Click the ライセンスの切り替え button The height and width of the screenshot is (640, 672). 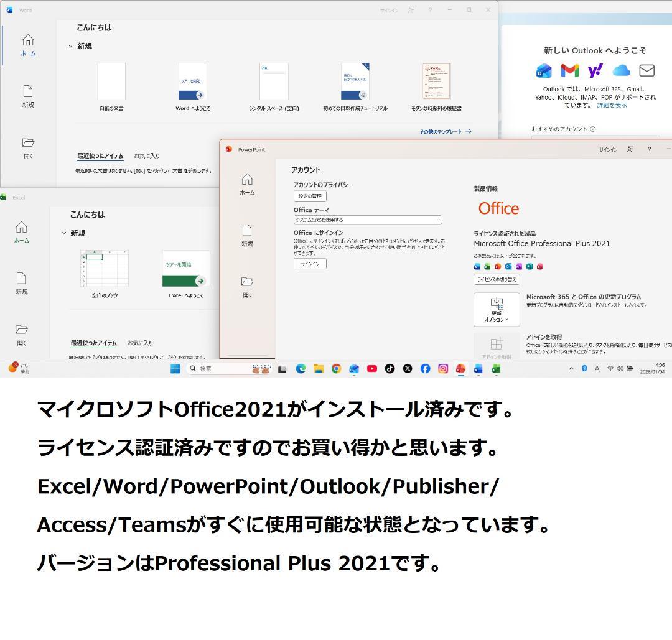(x=498, y=279)
